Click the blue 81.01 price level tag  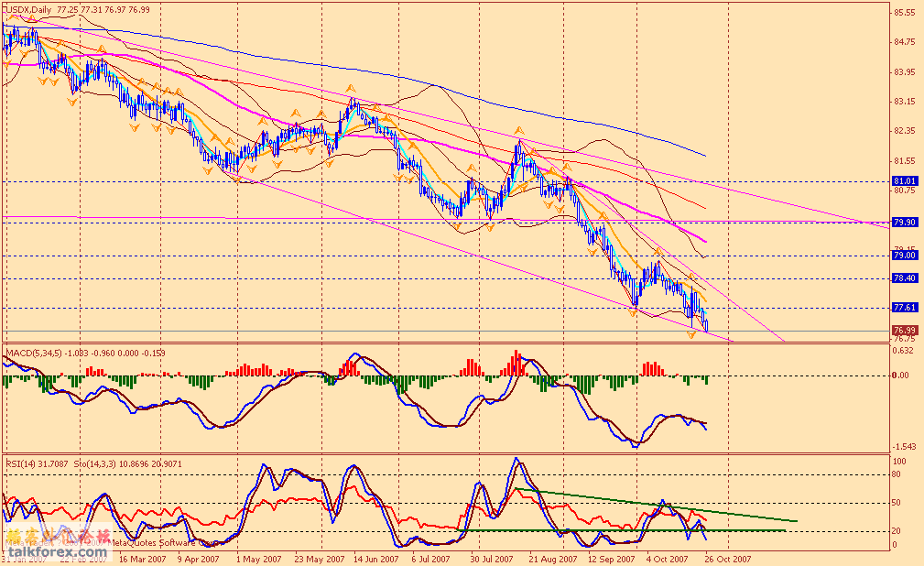pyautogui.click(x=904, y=181)
